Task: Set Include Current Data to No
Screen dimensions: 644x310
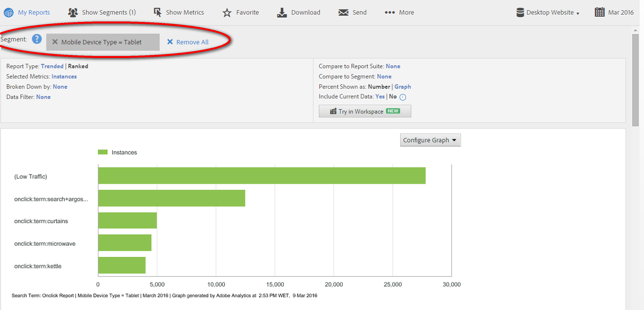Action: (392, 97)
